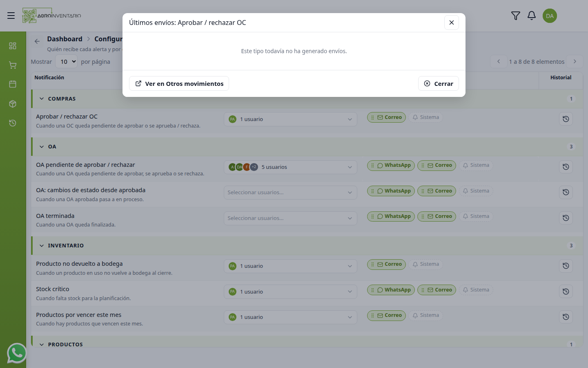Image resolution: width=588 pixels, height=368 pixels.
Task: Collapse the OA group
Action: 42,146
